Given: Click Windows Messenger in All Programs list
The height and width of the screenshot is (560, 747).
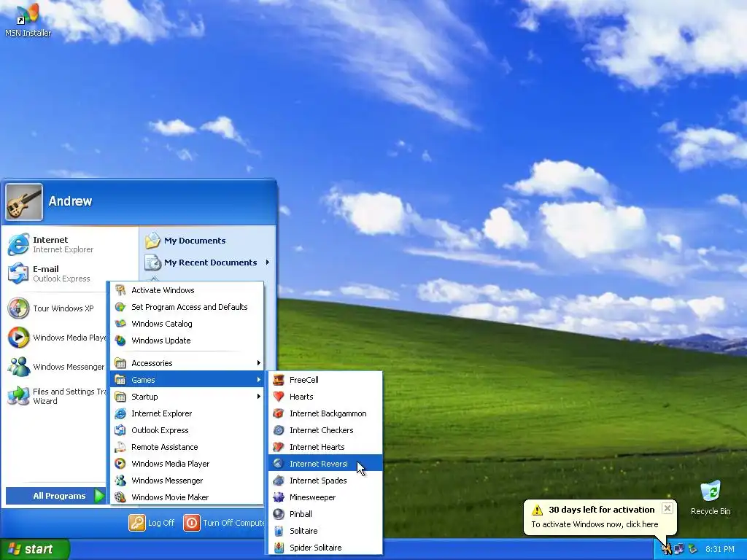Looking at the screenshot, I should click(187, 481).
